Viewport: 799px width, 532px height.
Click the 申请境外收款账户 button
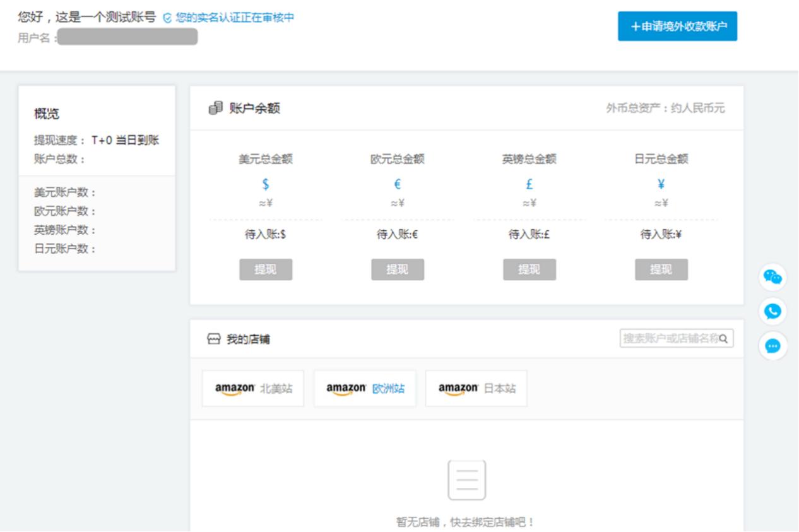[x=677, y=28]
